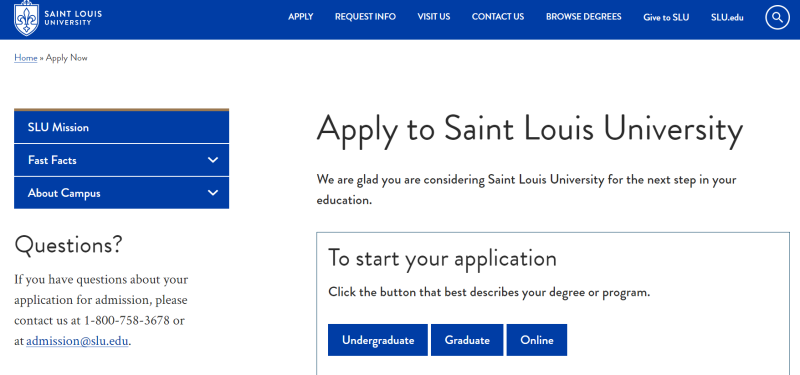Open REQUEST INFO in the top navigation

coord(365,17)
